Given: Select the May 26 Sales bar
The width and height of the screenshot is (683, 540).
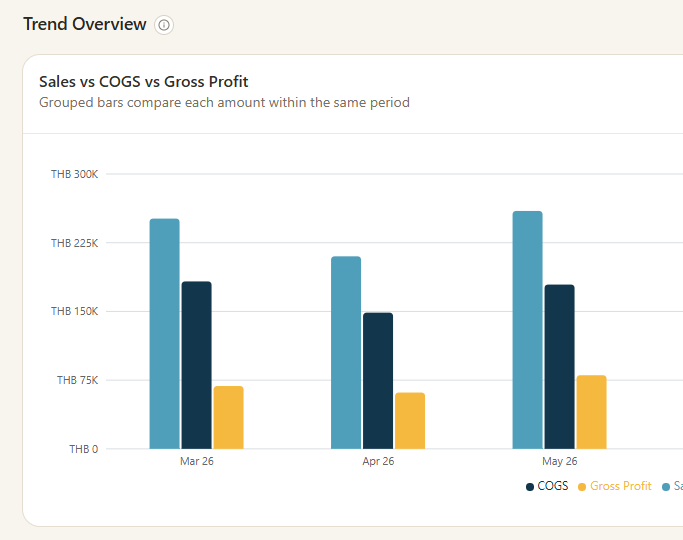Looking at the screenshot, I should (x=527, y=330).
